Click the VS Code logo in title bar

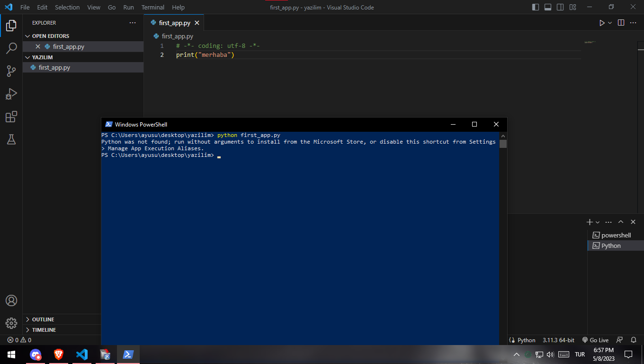[x=8, y=7]
